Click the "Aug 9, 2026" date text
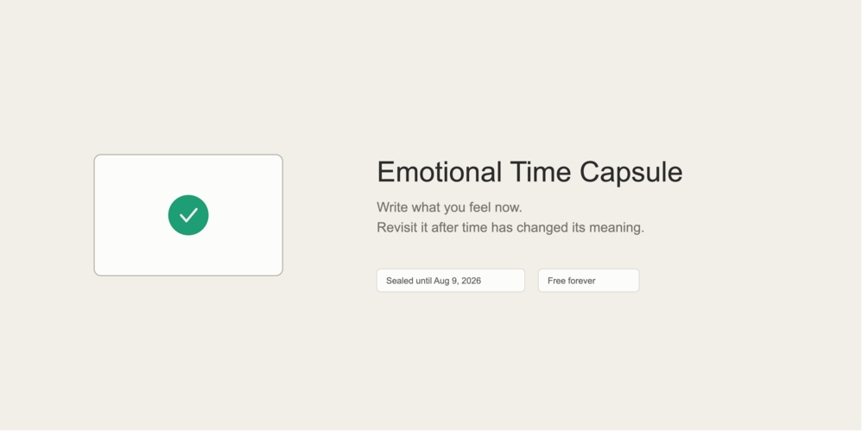 457,281
